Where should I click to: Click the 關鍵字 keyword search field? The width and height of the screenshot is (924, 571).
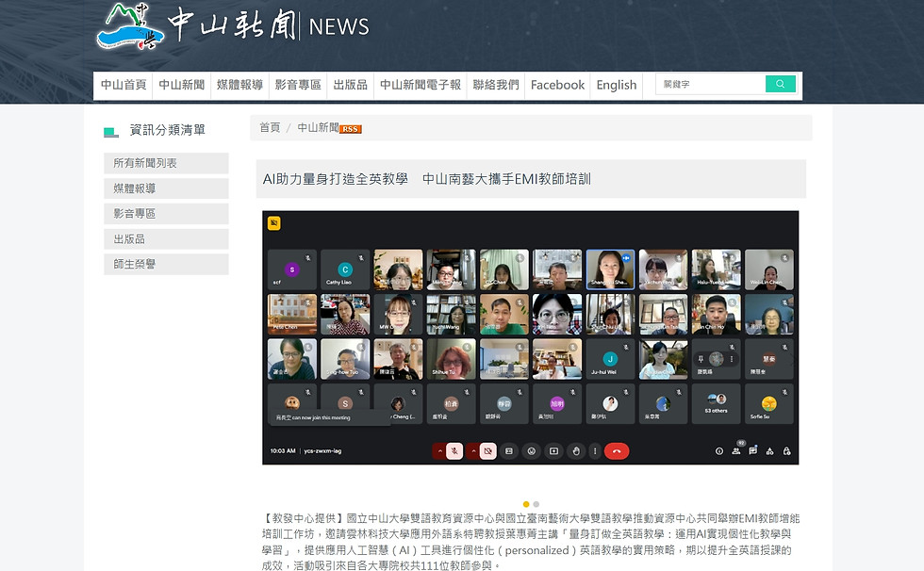coord(710,84)
